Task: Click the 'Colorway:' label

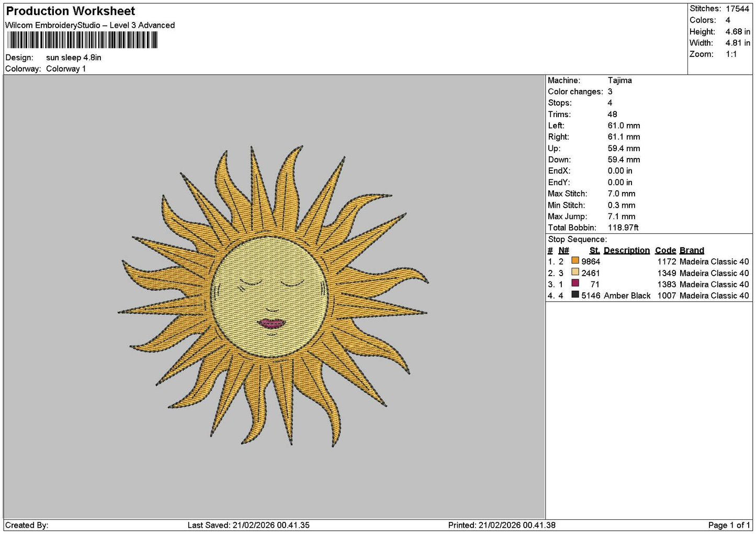Action: pos(23,69)
